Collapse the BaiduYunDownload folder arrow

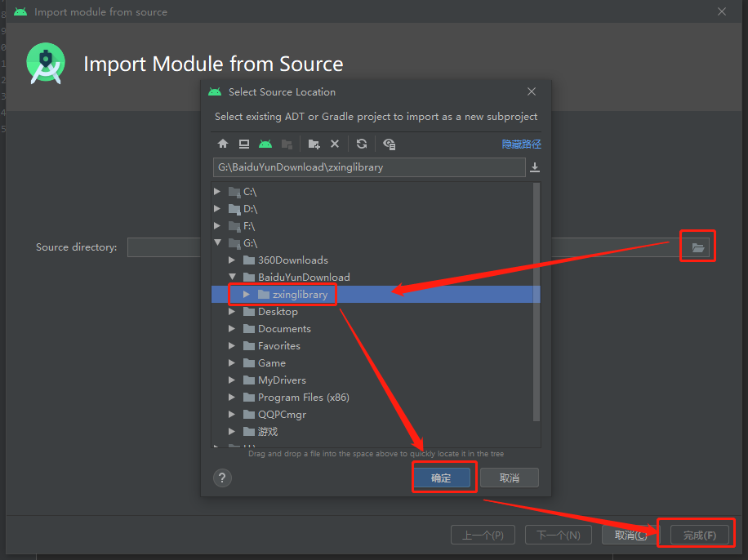click(x=232, y=277)
